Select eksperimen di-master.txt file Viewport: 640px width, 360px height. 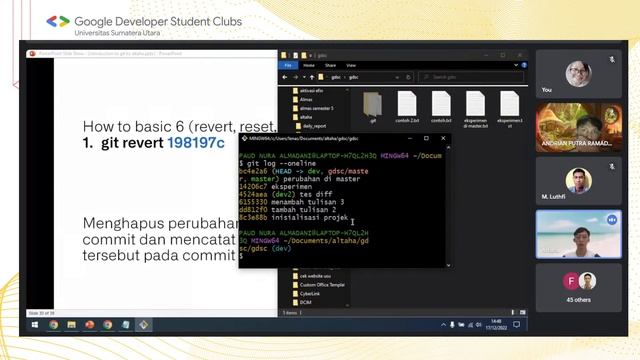click(x=476, y=109)
